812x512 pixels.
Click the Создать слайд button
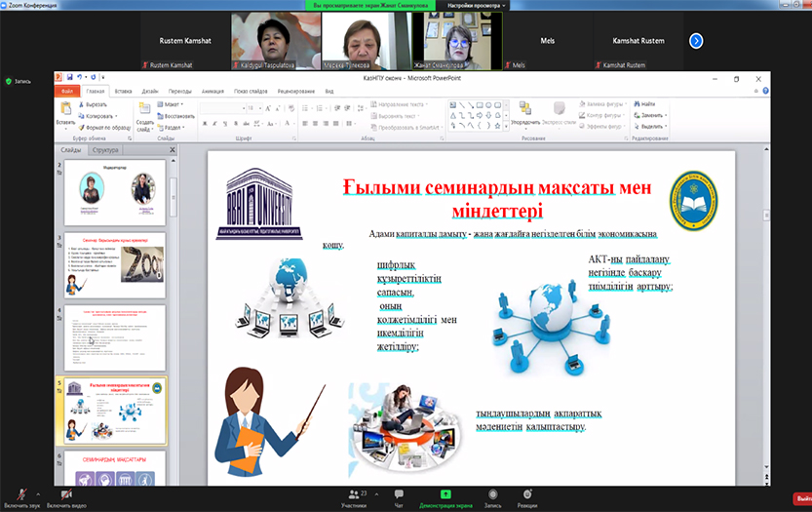[144, 119]
